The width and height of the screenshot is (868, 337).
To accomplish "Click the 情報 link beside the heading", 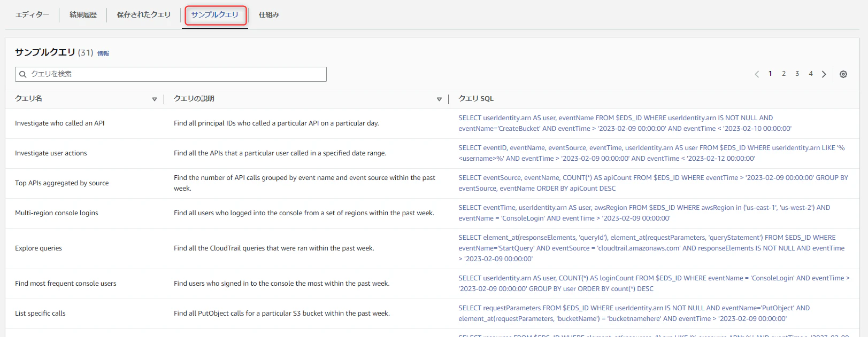I will [x=103, y=53].
